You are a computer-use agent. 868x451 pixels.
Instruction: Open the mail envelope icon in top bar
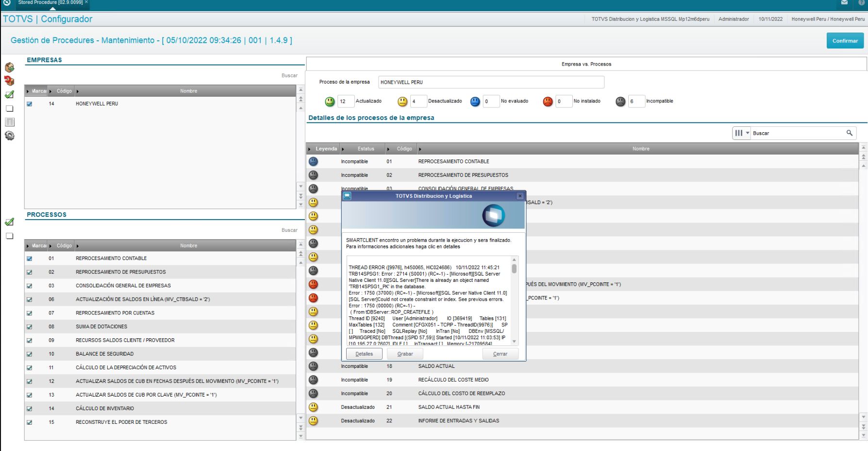[845, 2]
